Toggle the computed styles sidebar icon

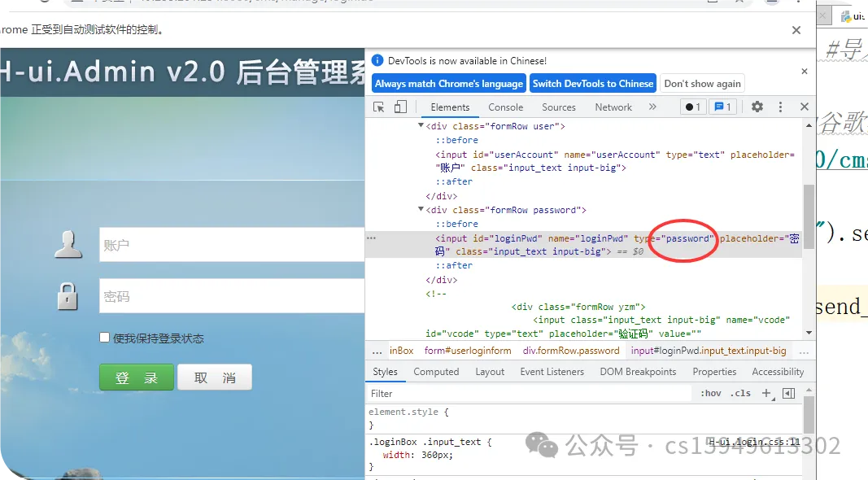coord(789,393)
